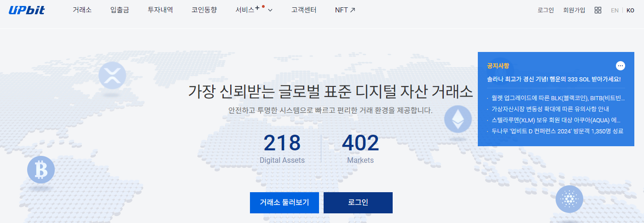This screenshot has width=644, height=223.
Task: Open the 입출금 menu
Action: (x=120, y=10)
